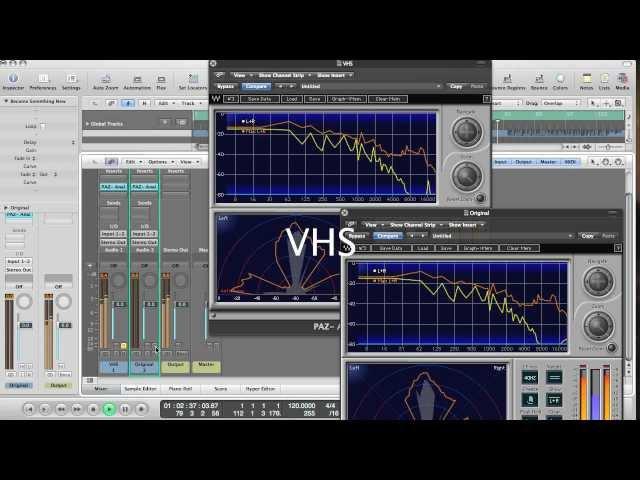Open the Media toolbar icon
The width and height of the screenshot is (640, 480).
pos(622,79)
